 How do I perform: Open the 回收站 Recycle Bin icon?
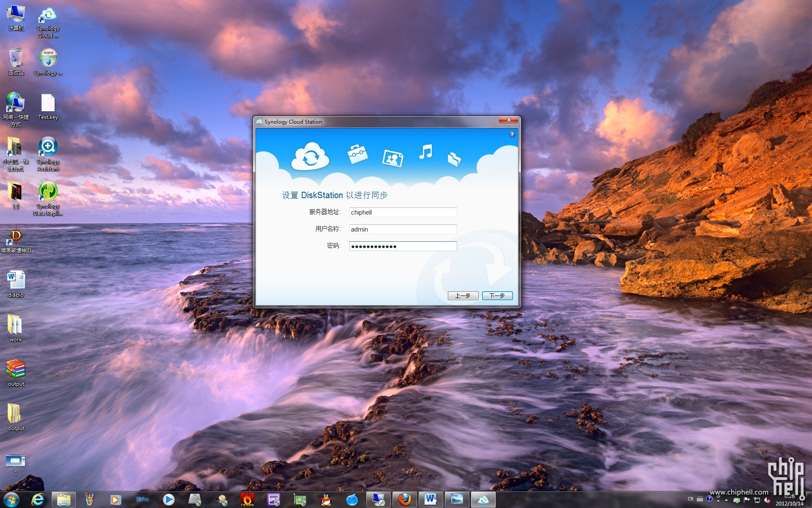16,62
